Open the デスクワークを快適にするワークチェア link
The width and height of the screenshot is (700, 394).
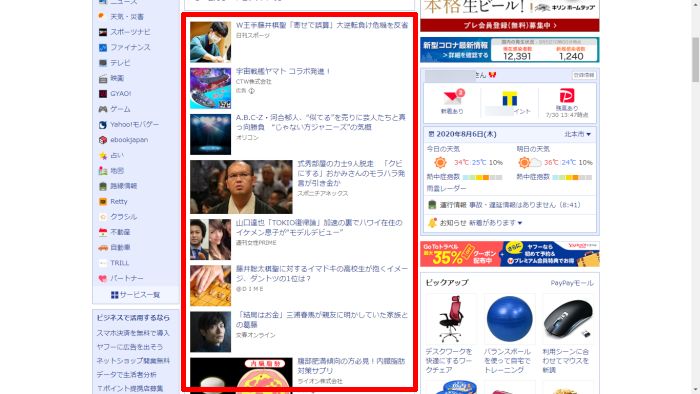coord(449,361)
